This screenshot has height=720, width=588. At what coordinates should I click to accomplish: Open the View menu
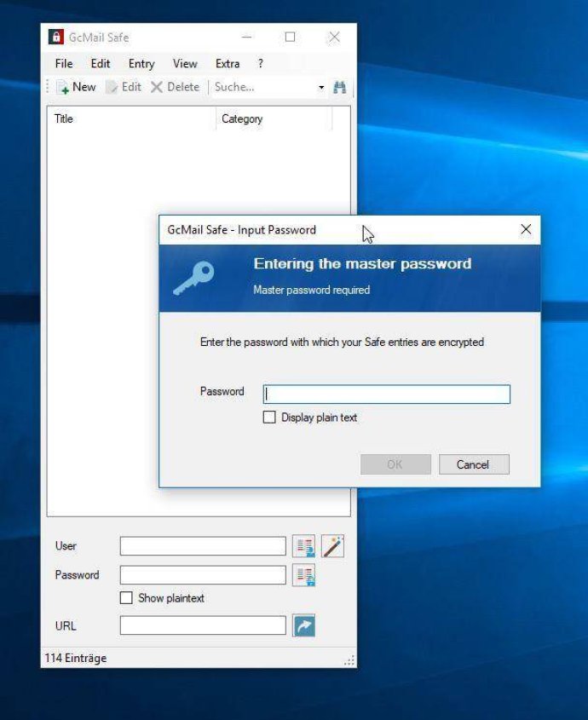click(185, 63)
